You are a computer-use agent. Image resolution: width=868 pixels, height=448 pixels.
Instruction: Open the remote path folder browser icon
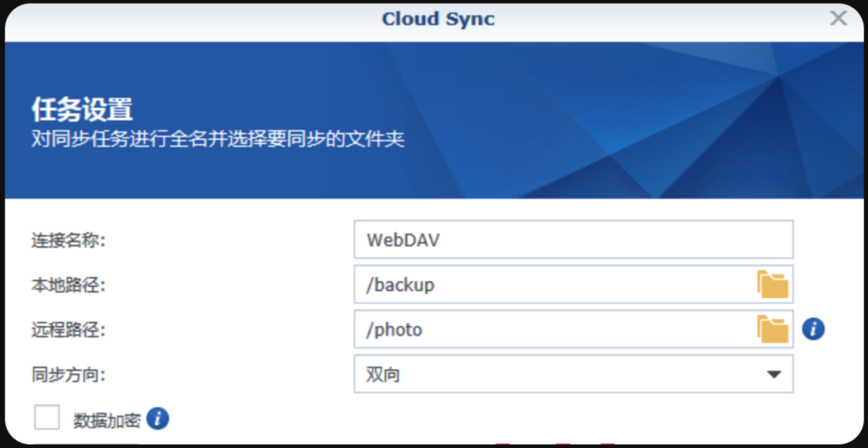(772, 329)
